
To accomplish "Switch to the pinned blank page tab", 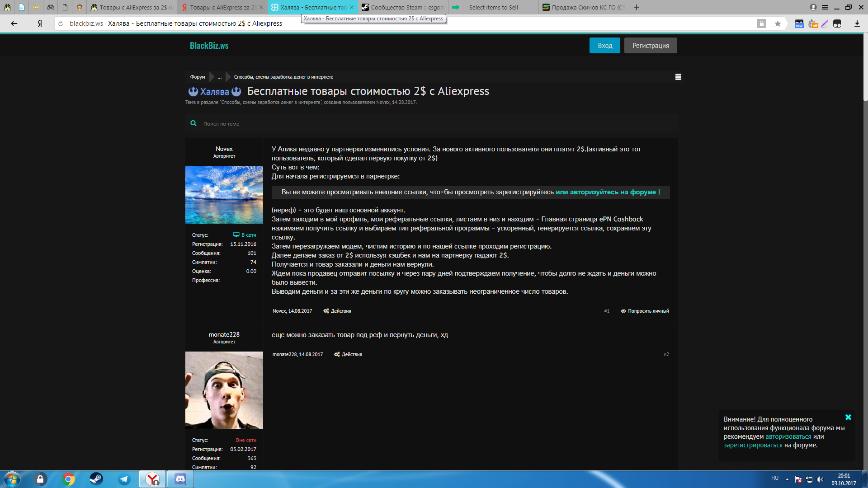I will point(65,7).
